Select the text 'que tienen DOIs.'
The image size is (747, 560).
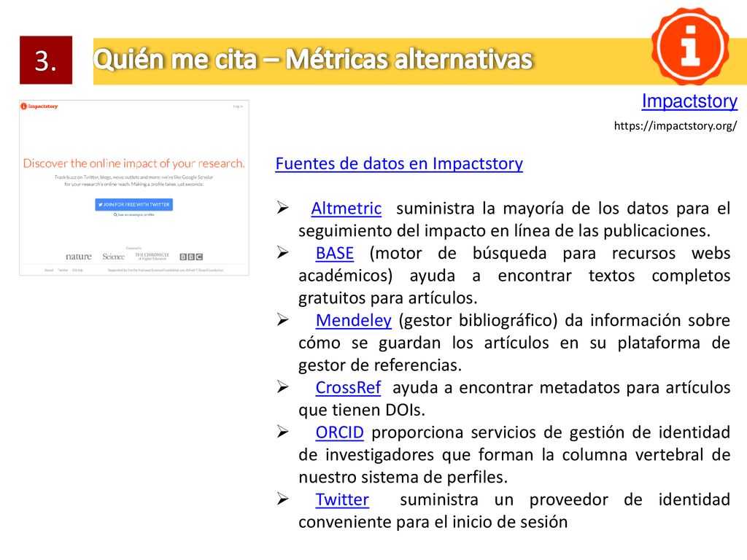click(362, 410)
